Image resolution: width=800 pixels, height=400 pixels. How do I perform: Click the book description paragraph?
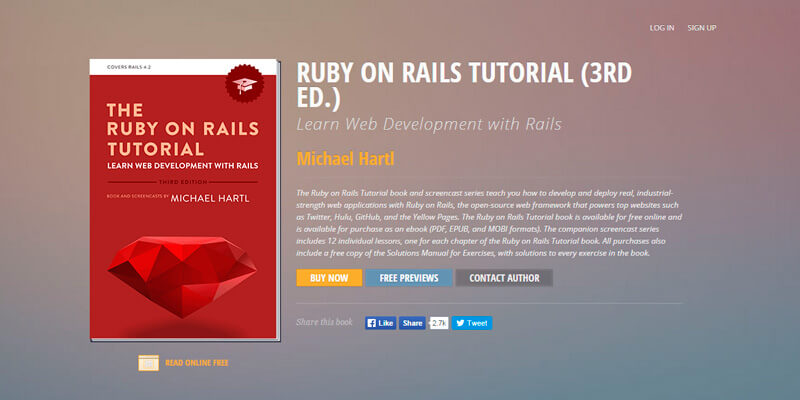489,221
